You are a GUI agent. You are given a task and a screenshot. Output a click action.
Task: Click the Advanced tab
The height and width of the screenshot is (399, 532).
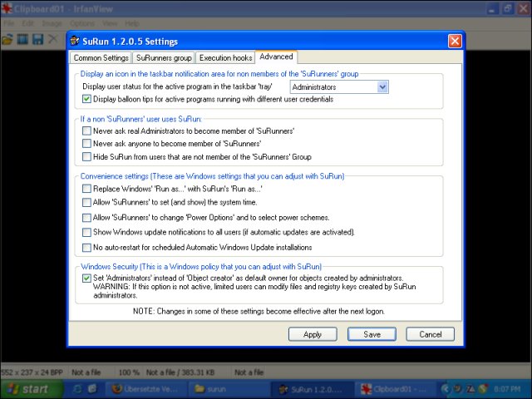pyautogui.click(x=276, y=57)
